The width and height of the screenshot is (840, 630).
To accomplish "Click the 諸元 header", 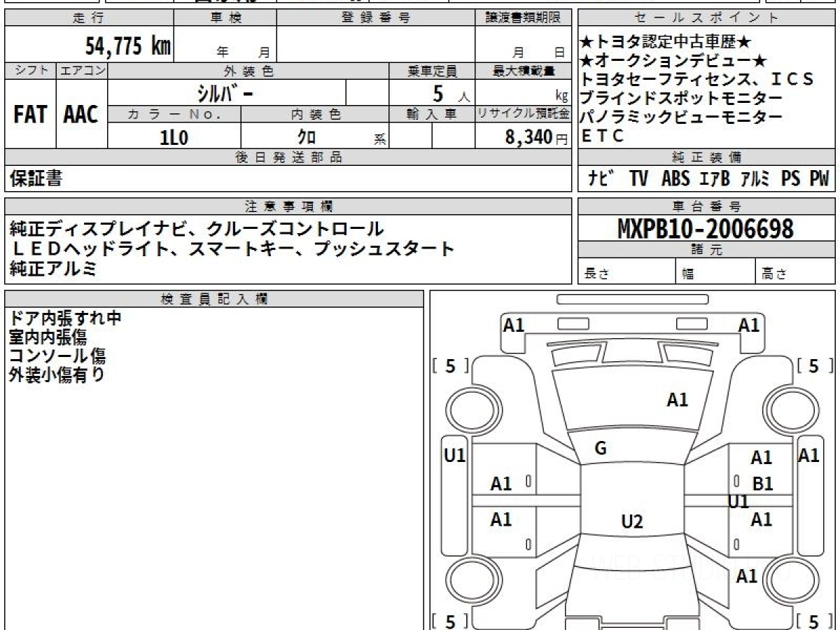I will pos(707,250).
